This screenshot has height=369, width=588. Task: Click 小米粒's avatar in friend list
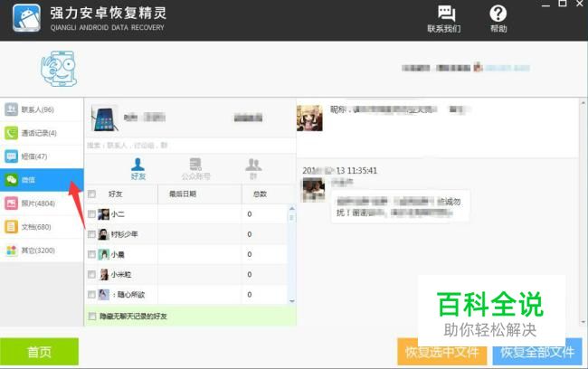(104, 275)
